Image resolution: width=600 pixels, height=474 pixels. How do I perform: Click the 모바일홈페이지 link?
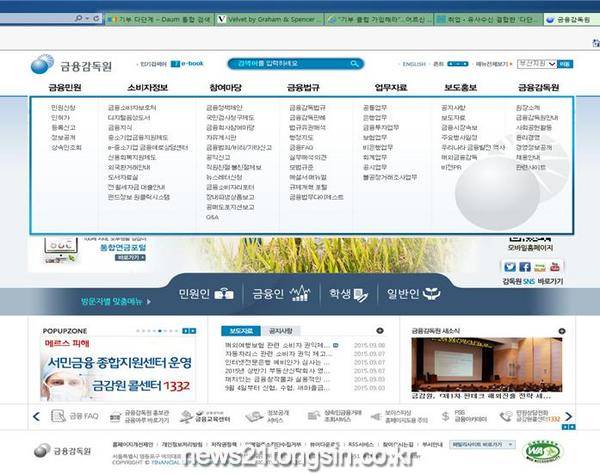[530, 248]
